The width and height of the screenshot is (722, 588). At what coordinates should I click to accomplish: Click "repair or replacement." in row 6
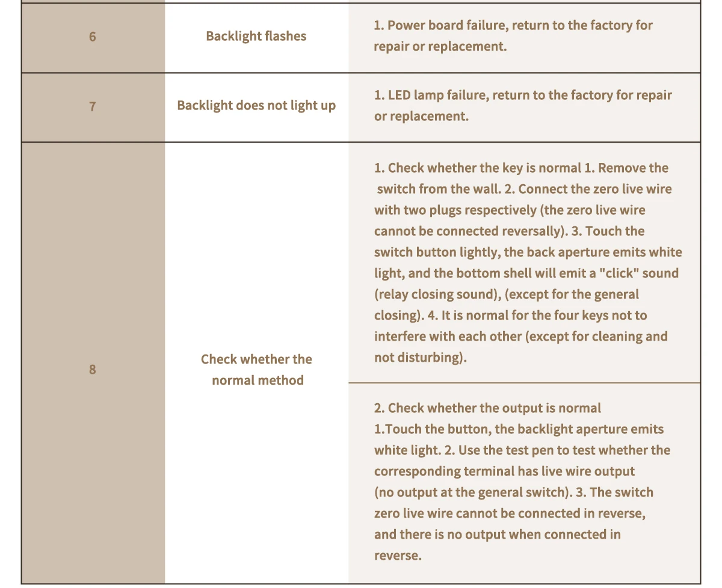coord(440,46)
